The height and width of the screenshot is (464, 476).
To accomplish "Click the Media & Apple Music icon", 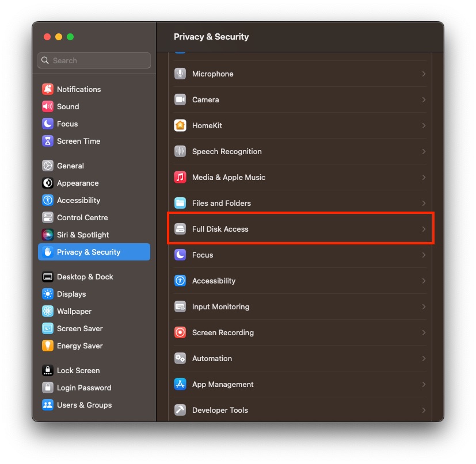I will 181,177.
